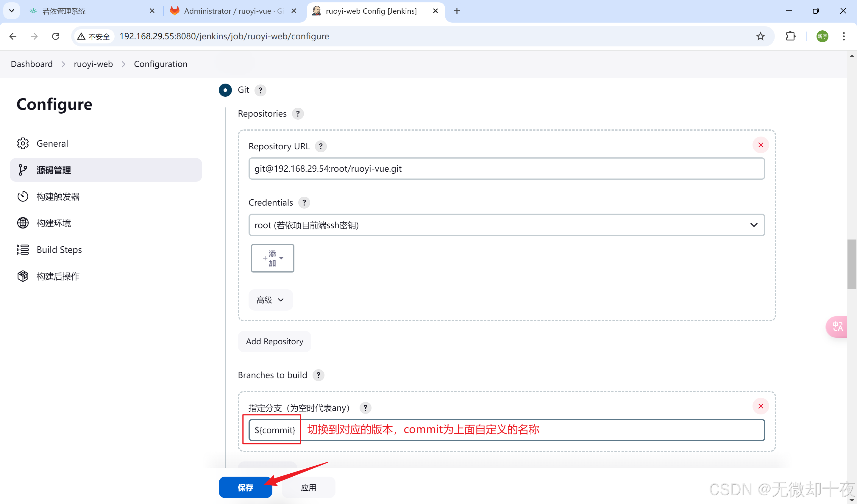The image size is (857, 504).
Task: Click the Add Repository button
Action: click(x=274, y=341)
